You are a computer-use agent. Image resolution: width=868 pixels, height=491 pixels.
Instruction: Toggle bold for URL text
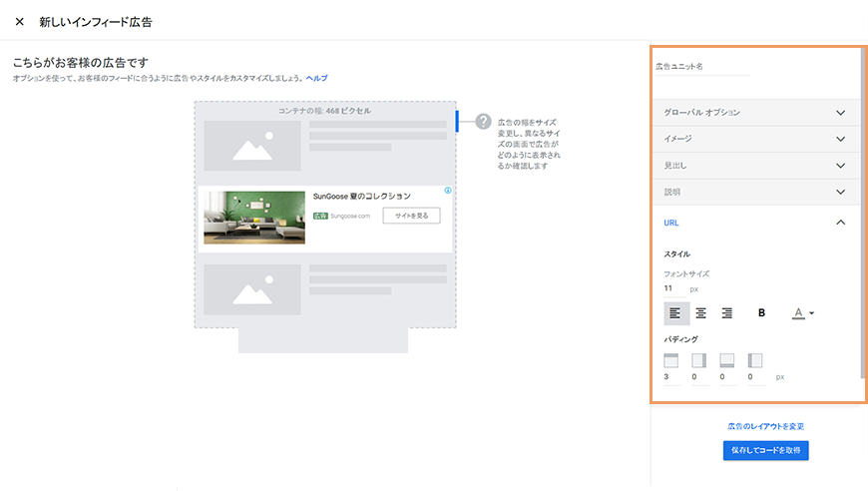point(762,313)
